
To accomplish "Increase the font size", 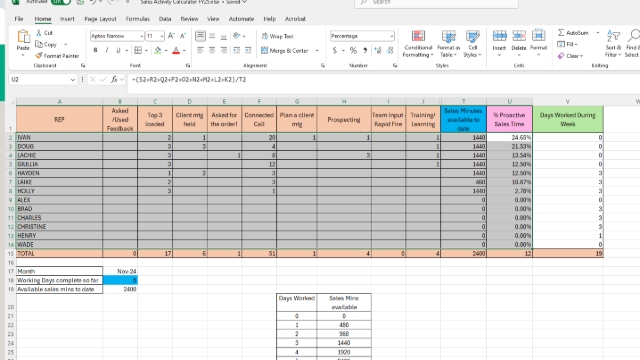I will [x=171, y=36].
